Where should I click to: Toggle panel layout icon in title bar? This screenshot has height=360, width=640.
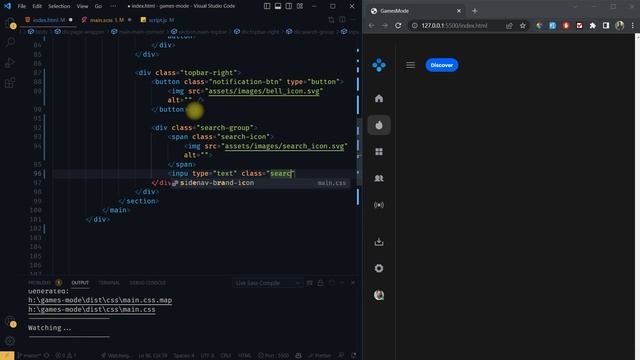point(278,6)
